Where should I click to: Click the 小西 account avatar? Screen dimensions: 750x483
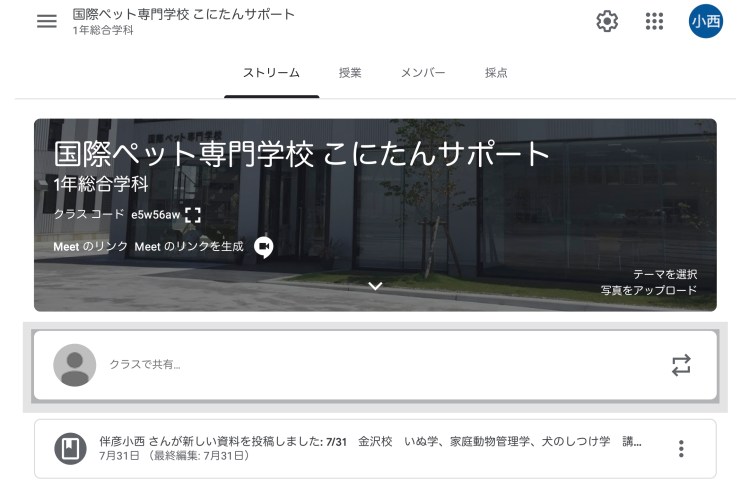pyautogui.click(x=706, y=22)
